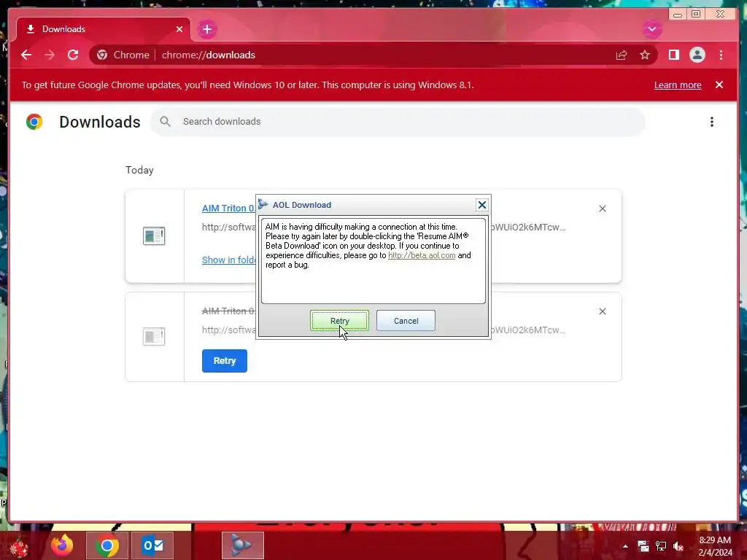Remove the first AIM Triton download from the list
This screenshot has width=747, height=560.
(x=602, y=209)
